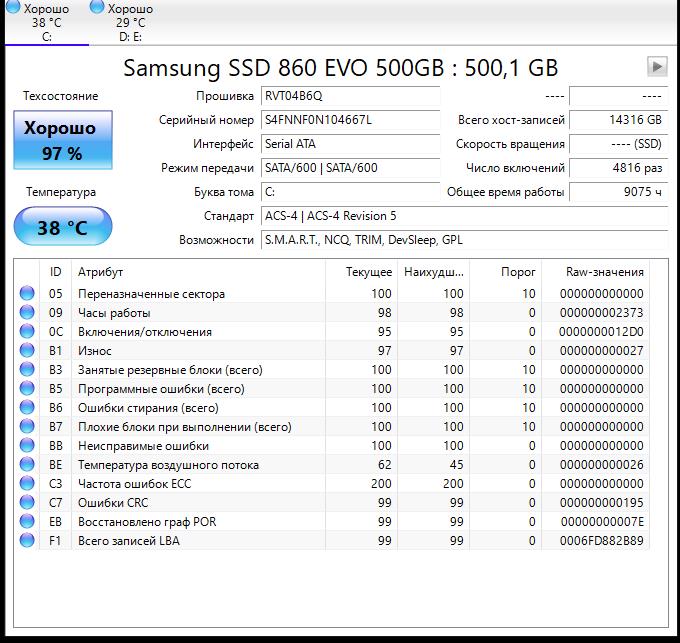Select the Неисправимые ошибки row
This screenshot has width=680, height=643.
point(332,446)
